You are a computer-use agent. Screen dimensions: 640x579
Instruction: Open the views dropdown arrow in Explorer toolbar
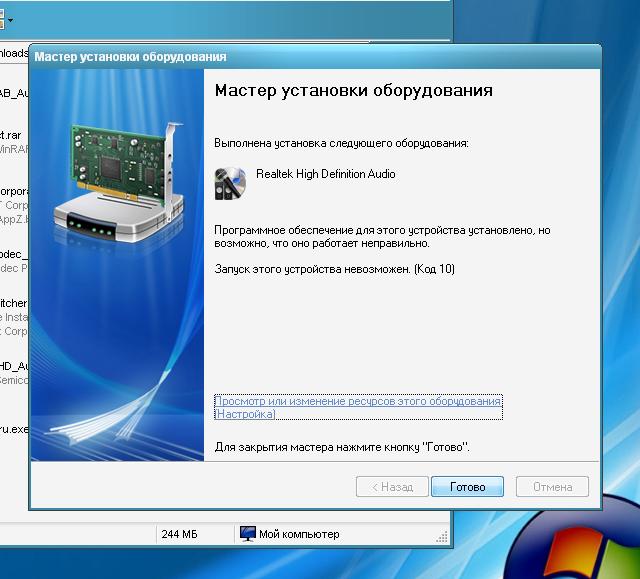pos(10,20)
